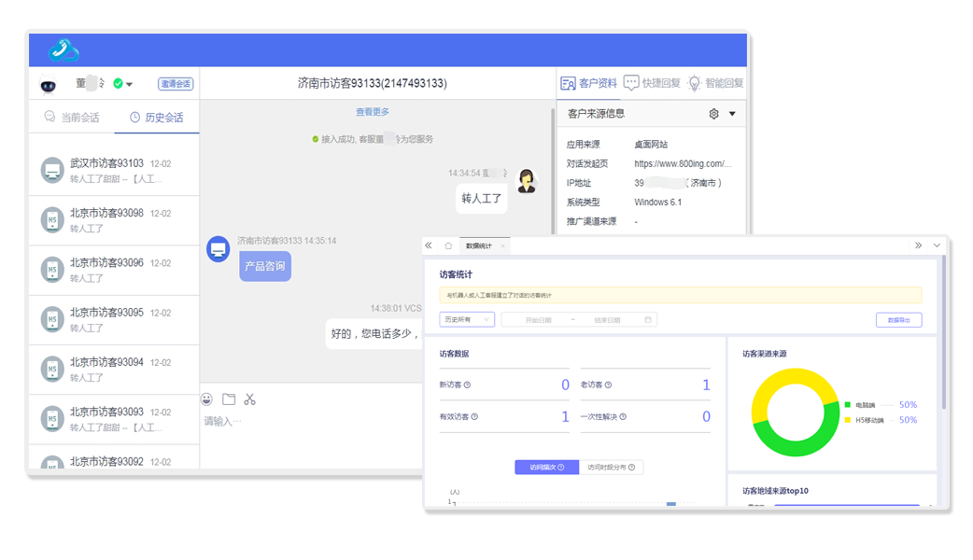The width and height of the screenshot is (973, 560).
Task: Click the help icon beside 一次性解决
Action: pyautogui.click(x=623, y=417)
